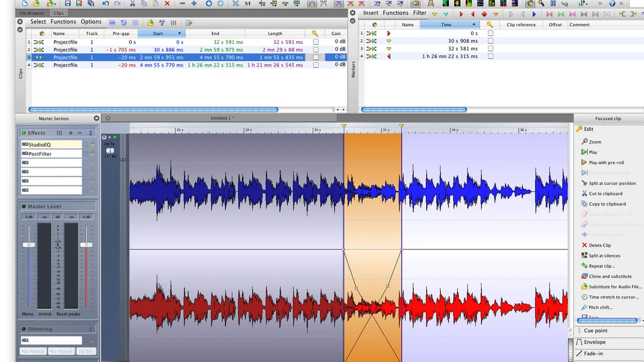Click the Undo arrow icon
The height and width of the screenshot is (362, 644).
[106, 4]
